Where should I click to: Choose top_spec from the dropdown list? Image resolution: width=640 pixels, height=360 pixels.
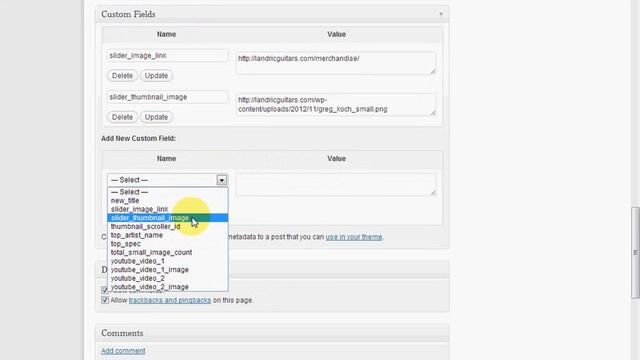167,244
